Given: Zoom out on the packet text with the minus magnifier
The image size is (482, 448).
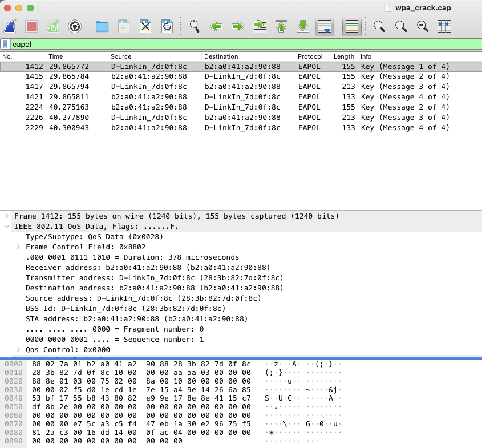Looking at the screenshot, I should tap(401, 26).
